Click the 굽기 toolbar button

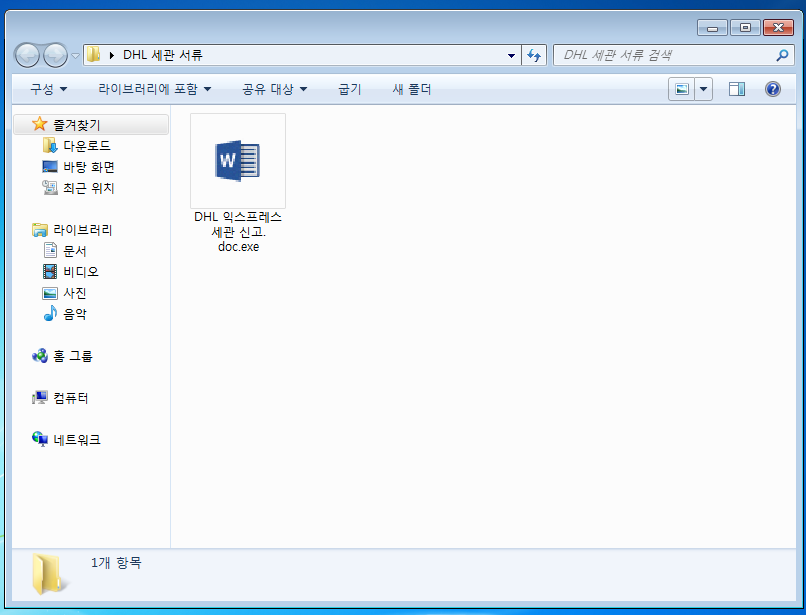(x=350, y=89)
